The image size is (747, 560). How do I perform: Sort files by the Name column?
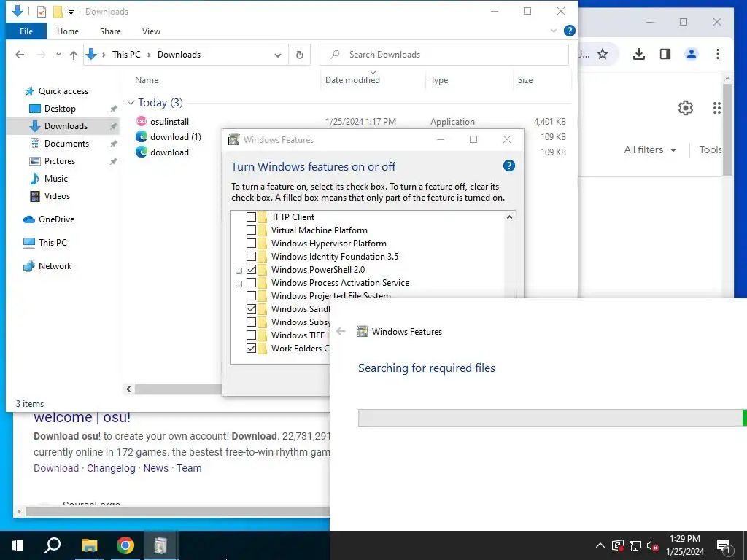tap(147, 80)
